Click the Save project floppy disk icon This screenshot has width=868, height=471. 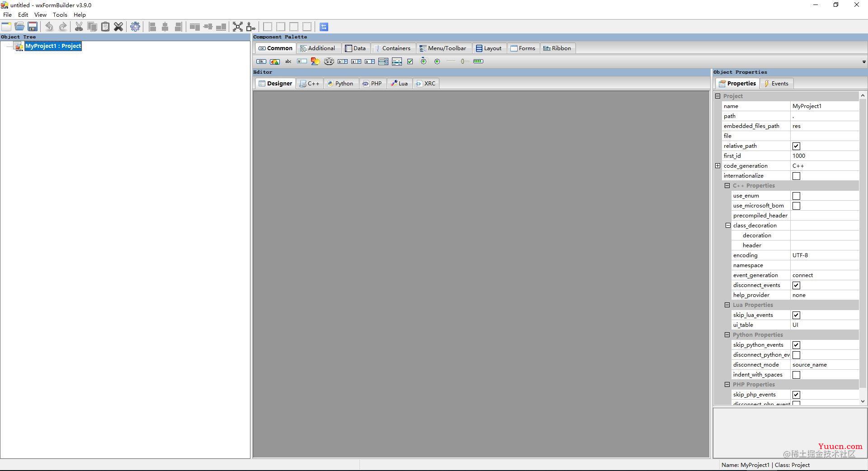pos(33,27)
